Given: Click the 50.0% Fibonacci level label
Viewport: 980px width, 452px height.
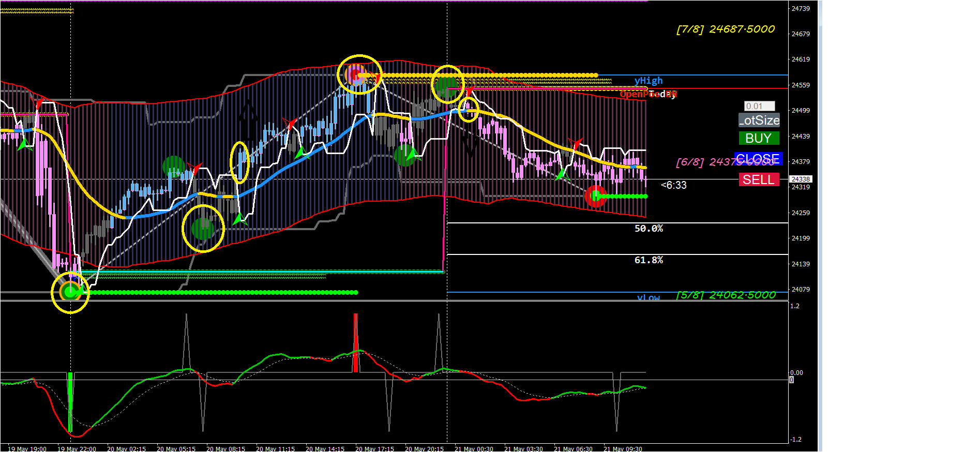Looking at the screenshot, I should [x=649, y=228].
